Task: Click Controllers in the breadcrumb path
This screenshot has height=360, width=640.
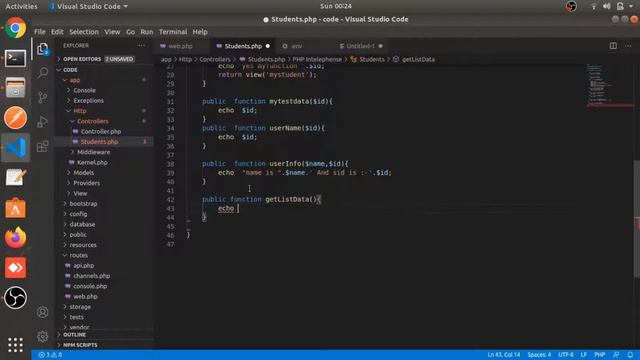Action: 215,59
